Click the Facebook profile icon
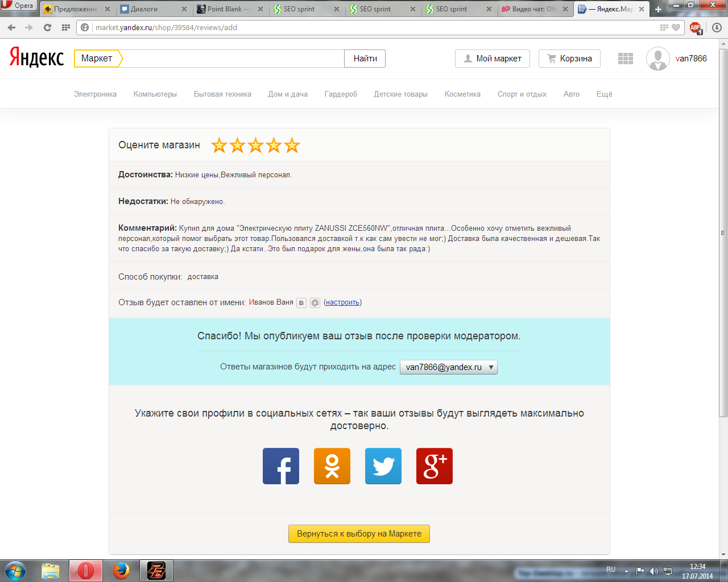The image size is (728, 582). [281, 466]
